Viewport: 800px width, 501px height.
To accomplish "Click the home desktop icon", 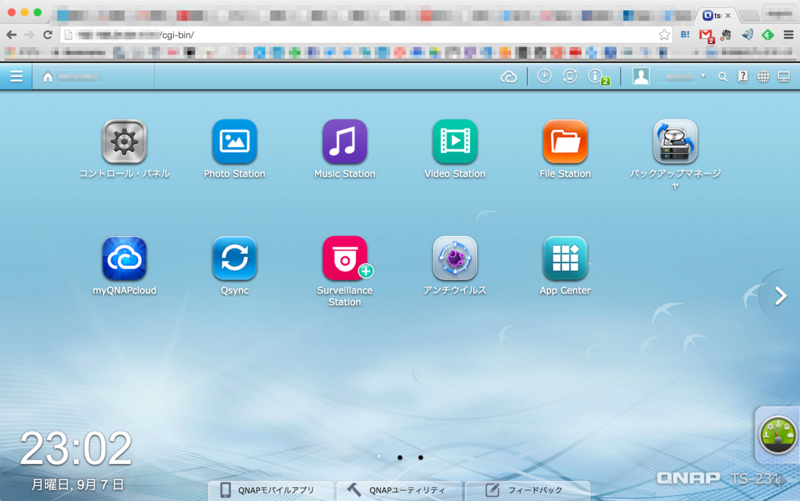I will (47, 77).
